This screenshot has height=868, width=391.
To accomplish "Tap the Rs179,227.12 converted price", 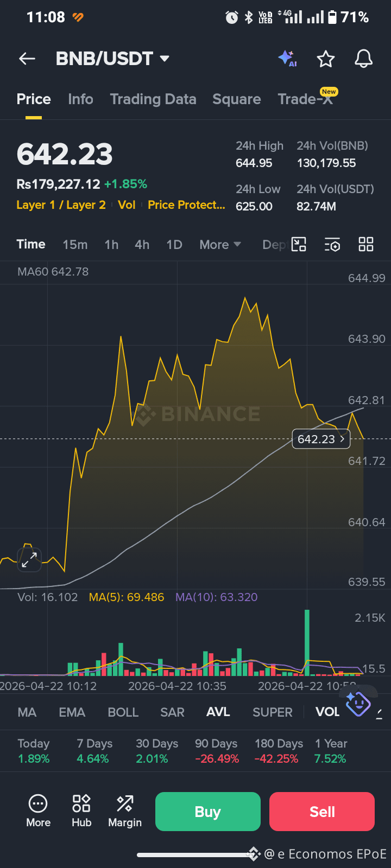I will (58, 184).
